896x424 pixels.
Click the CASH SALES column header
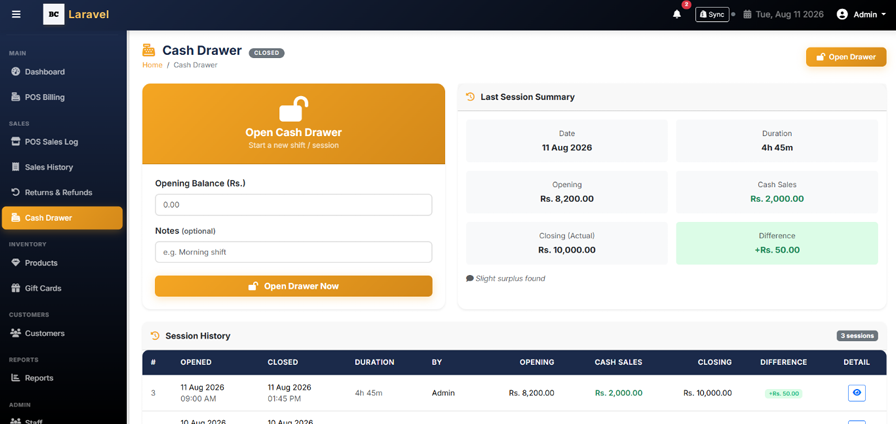point(618,362)
